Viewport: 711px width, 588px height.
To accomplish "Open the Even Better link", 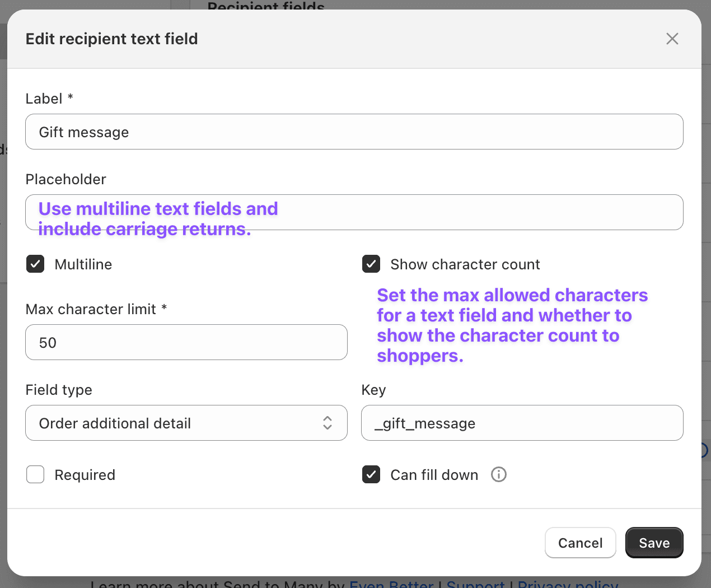I will 391,585.
